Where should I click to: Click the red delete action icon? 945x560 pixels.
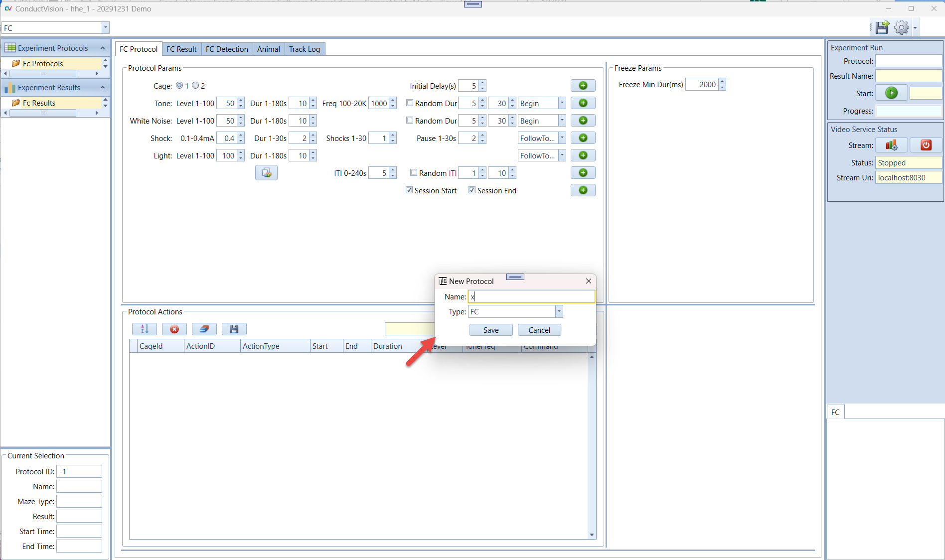pos(174,329)
